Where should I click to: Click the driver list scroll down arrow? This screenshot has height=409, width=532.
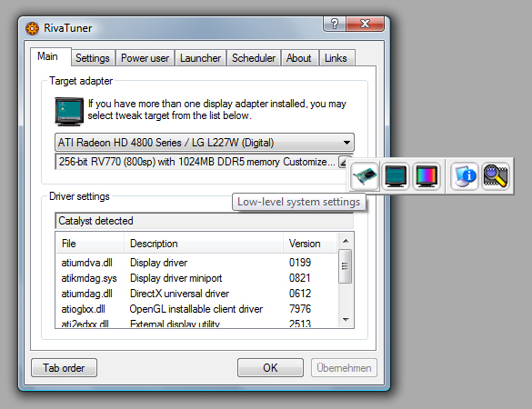346,319
